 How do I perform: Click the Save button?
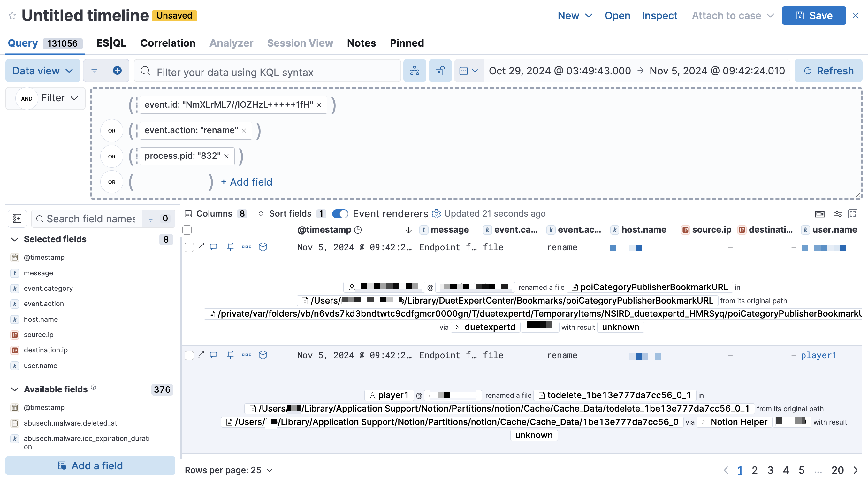click(813, 15)
